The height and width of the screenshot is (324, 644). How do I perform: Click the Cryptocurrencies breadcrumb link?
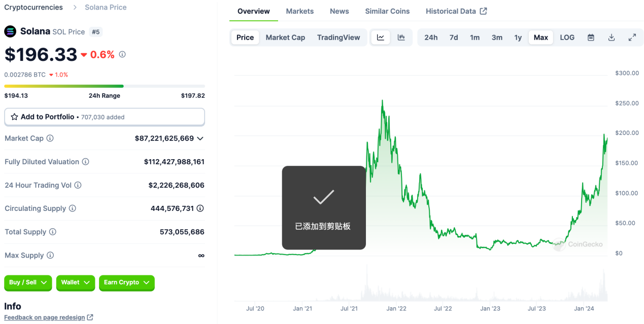tap(33, 7)
